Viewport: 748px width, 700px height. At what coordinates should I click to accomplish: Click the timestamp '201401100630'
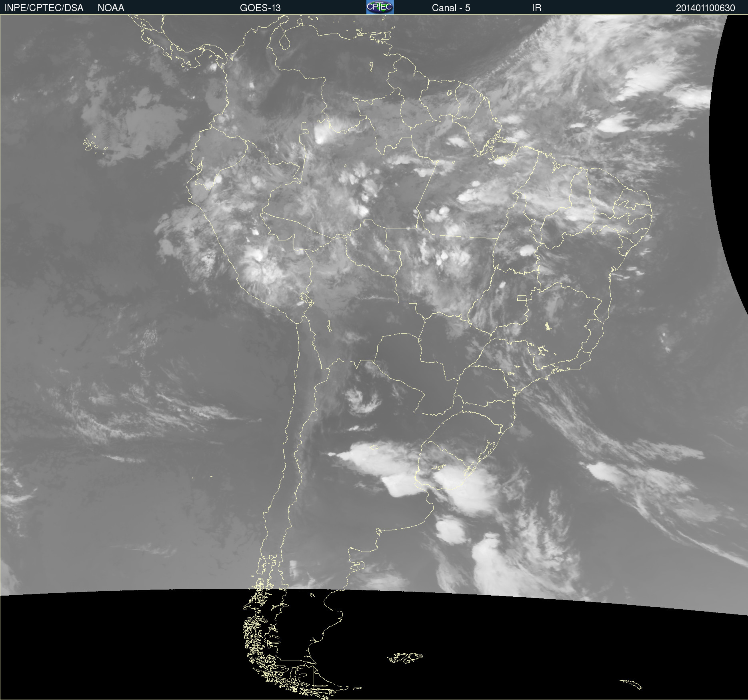[705, 8]
